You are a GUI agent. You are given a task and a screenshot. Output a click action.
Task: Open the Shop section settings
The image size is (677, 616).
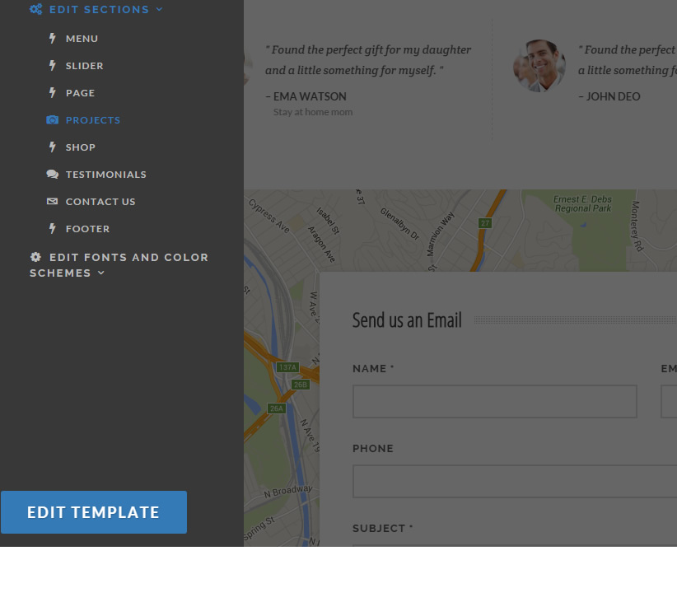pos(78,147)
